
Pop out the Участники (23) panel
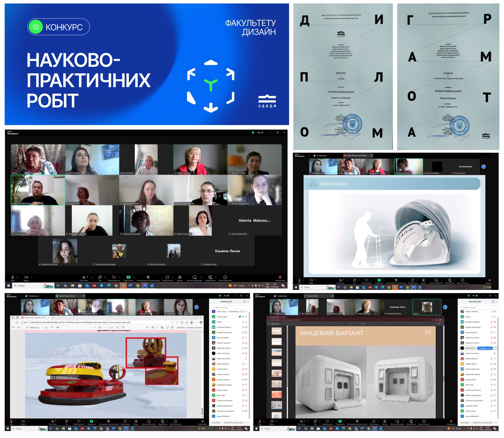click(493, 302)
